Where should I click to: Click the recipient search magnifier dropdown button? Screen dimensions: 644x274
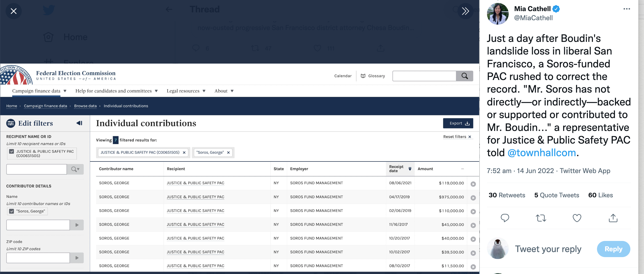[75, 169]
